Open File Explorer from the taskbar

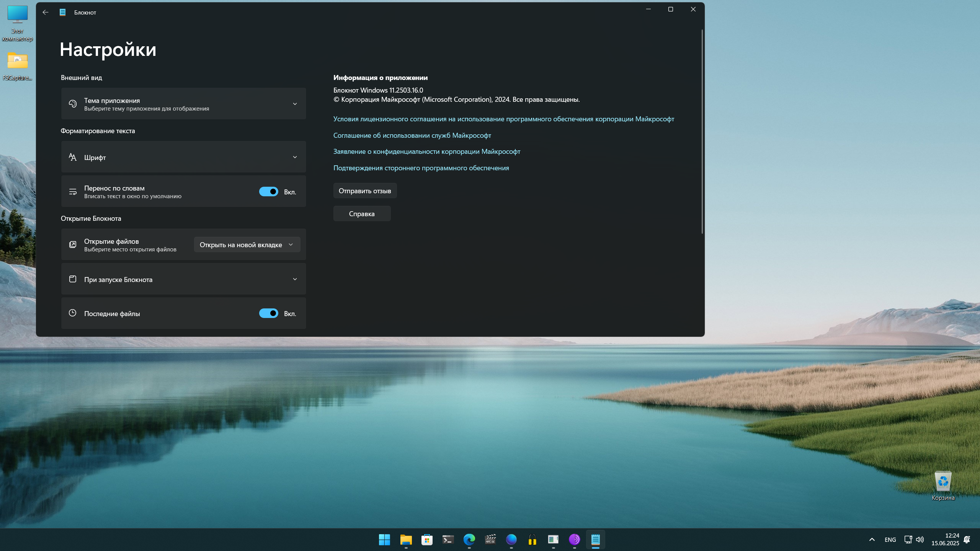click(x=406, y=540)
